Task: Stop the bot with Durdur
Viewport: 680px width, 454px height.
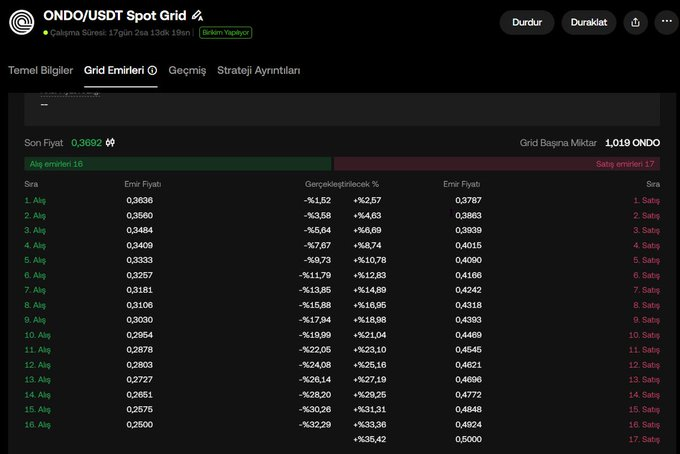Action: tap(527, 22)
